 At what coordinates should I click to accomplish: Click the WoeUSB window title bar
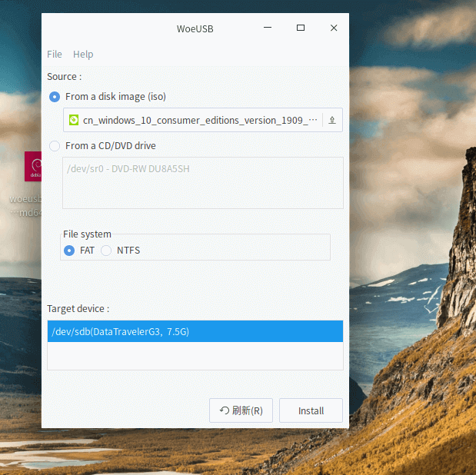pyautogui.click(x=154, y=28)
